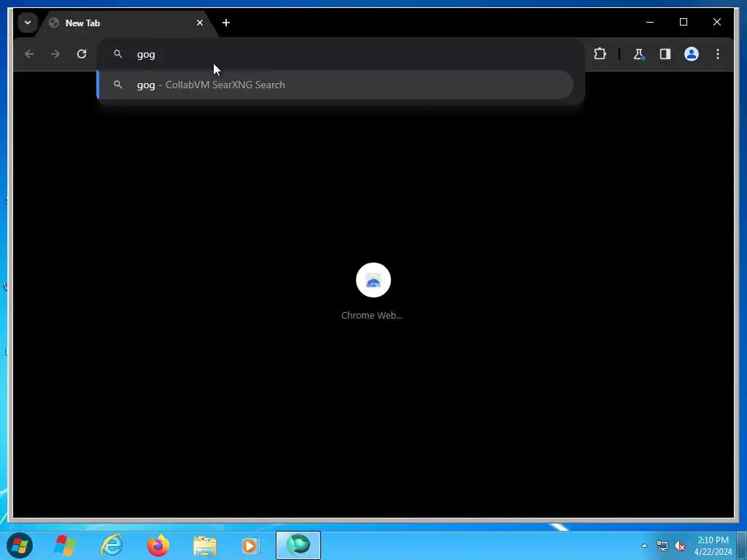Image resolution: width=747 pixels, height=560 pixels.
Task: Click the magnifier icon in suggestion row
Action: tap(117, 85)
